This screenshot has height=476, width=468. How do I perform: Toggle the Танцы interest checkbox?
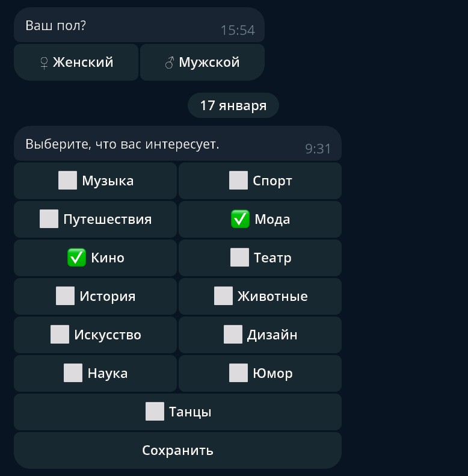click(x=155, y=412)
